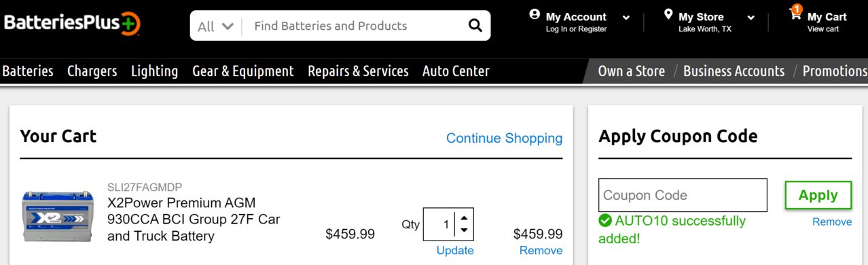Increase quantity with the up arrow
The width and height of the screenshot is (868, 265).
point(464,218)
